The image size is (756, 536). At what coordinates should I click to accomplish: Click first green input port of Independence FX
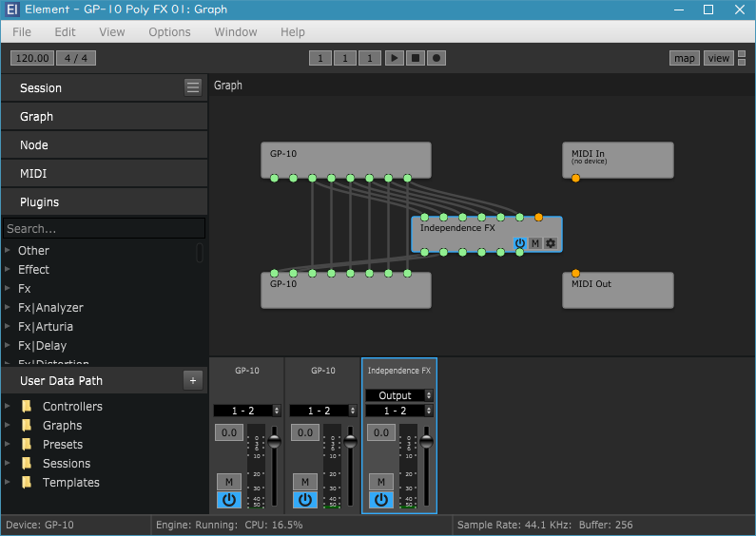pos(424,218)
